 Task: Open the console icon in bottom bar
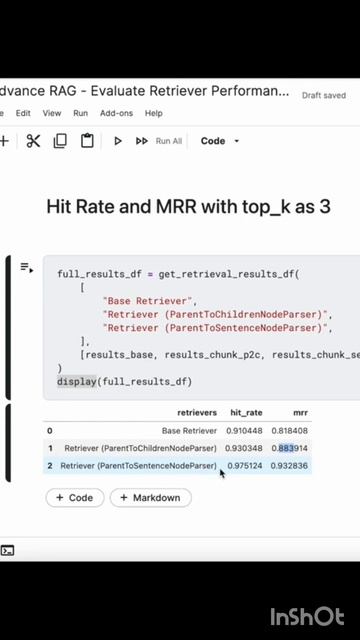pyautogui.click(x=7, y=551)
